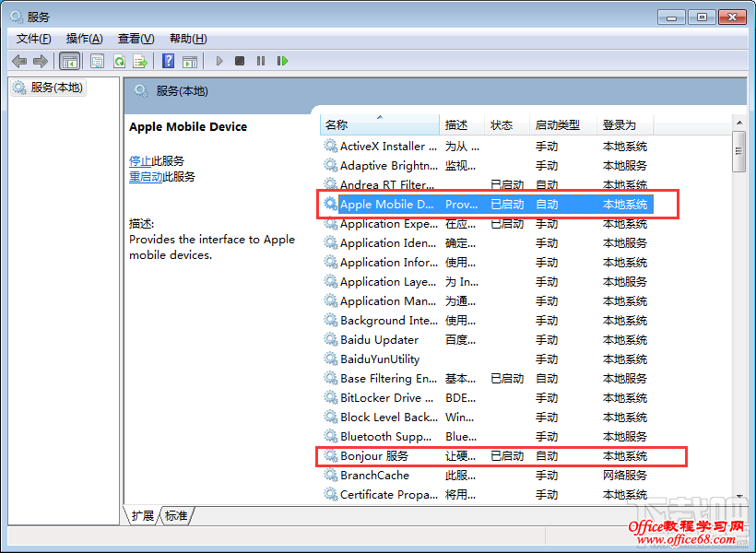Toggle the show/hide console tree button

click(x=69, y=61)
